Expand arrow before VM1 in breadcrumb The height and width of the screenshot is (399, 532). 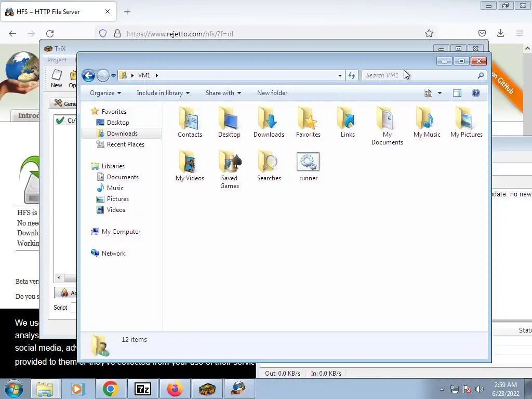pyautogui.click(x=132, y=75)
